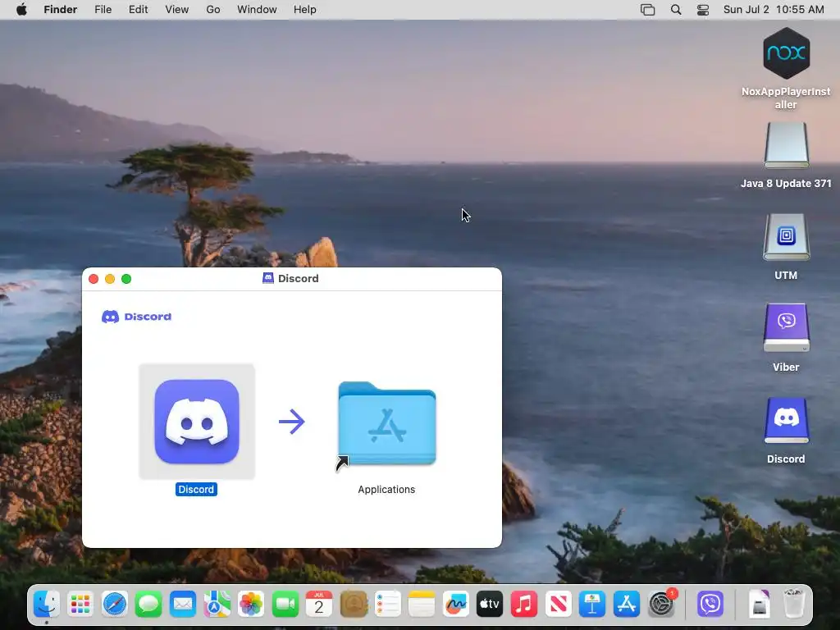Launch Apple TV from the Dock

pyautogui.click(x=490, y=605)
